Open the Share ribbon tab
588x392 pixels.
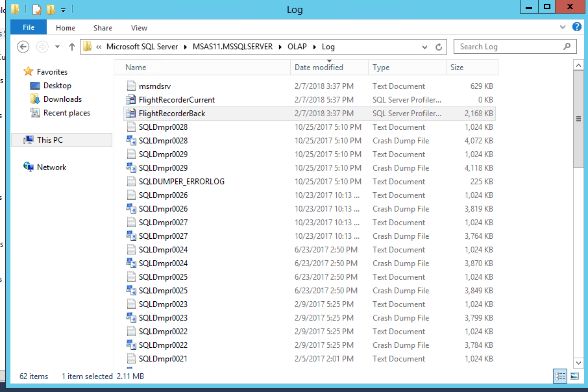tap(103, 28)
